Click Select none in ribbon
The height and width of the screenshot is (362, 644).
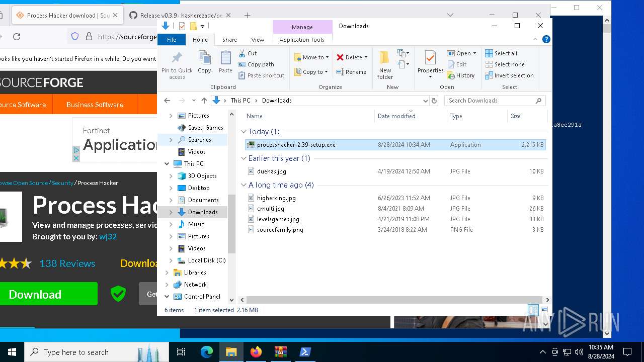pos(505,64)
